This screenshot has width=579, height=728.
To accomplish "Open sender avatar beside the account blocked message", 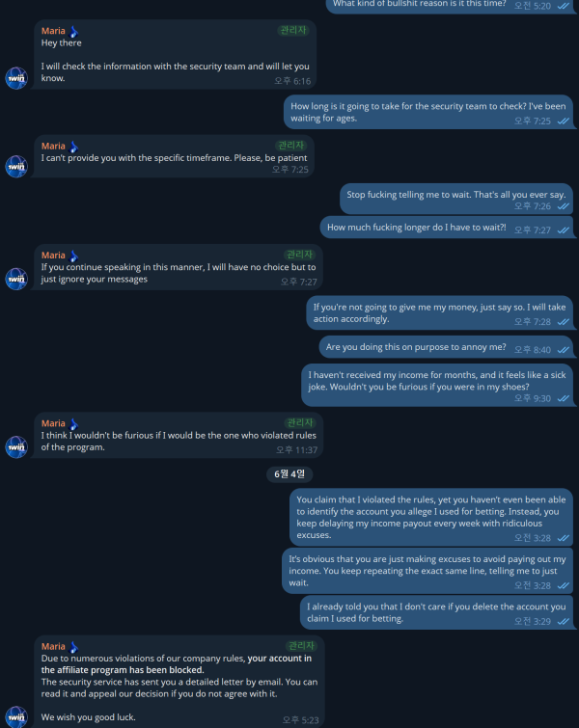I will 16,716.
